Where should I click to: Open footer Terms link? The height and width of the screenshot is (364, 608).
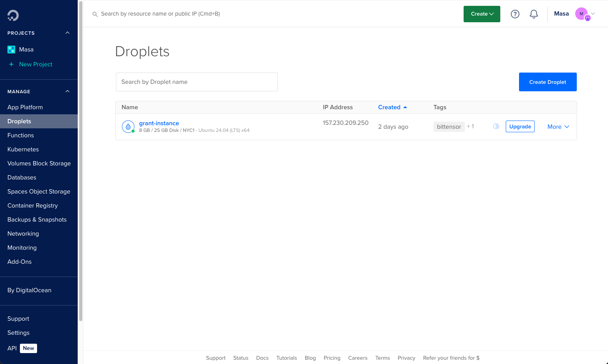[x=382, y=358]
